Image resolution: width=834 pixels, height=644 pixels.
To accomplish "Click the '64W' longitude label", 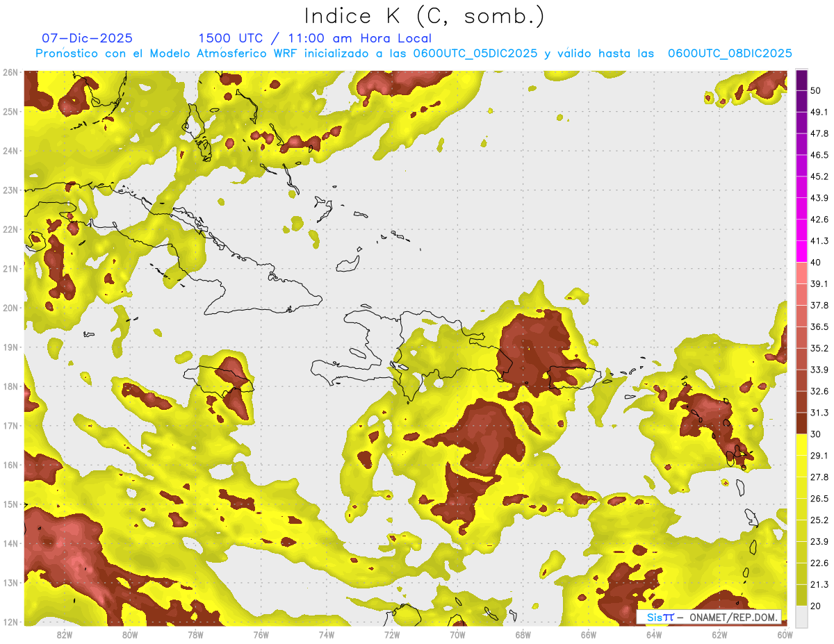I will point(653,634).
